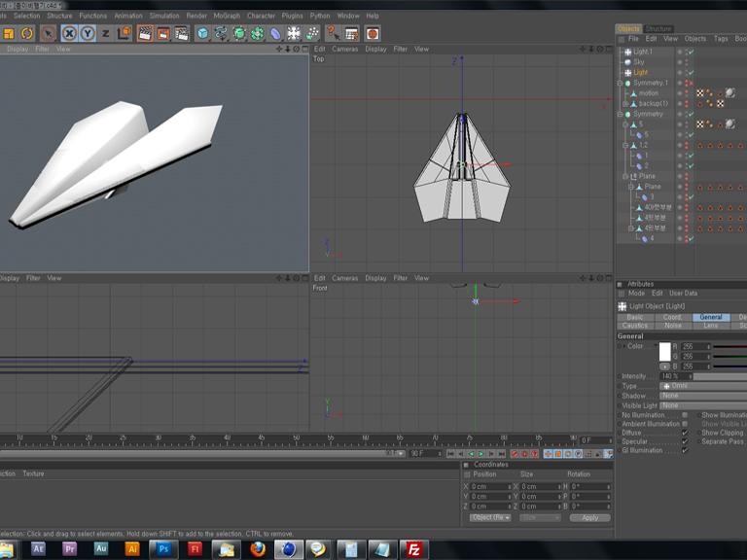747x560 pixels.
Task: Select the live selection arrow tool
Action: [x=48, y=33]
